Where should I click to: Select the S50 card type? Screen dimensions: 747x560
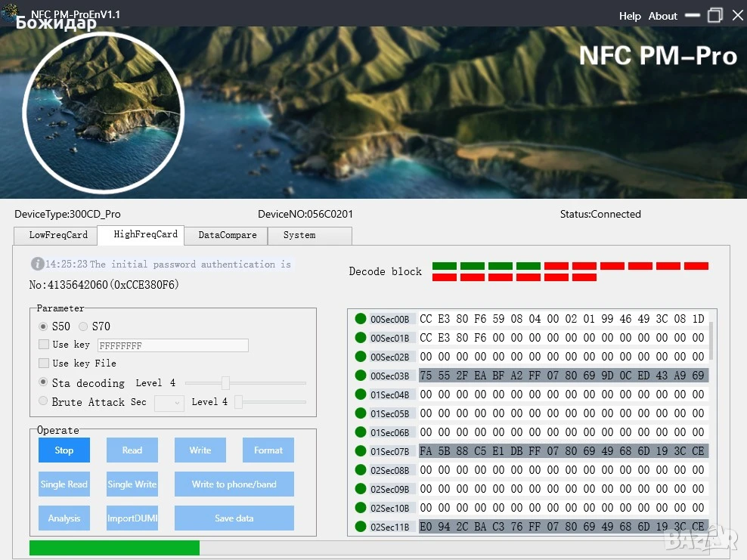(x=43, y=326)
